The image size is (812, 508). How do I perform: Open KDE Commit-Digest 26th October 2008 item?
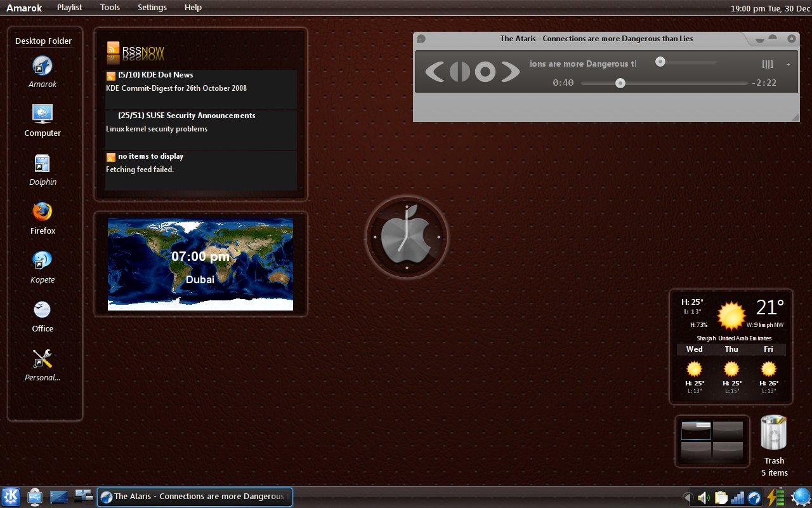click(176, 88)
